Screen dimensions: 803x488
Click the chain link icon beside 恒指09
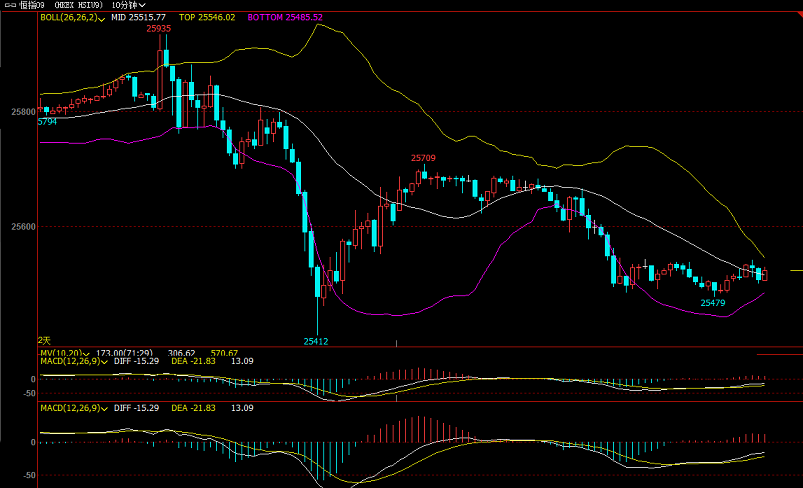[x=10, y=5]
